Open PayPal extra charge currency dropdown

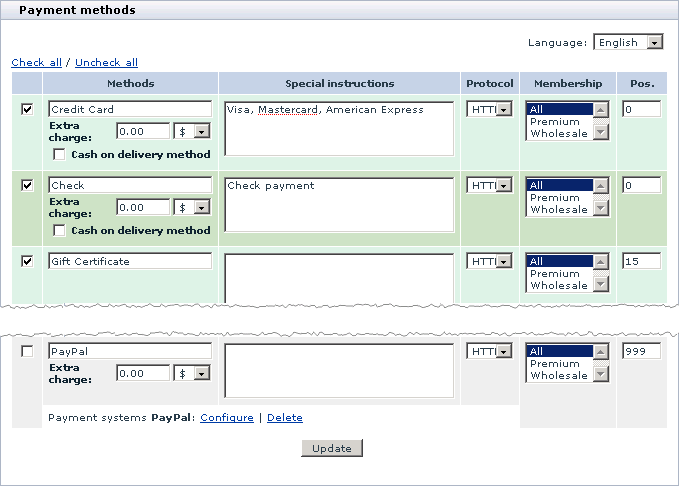click(192, 373)
